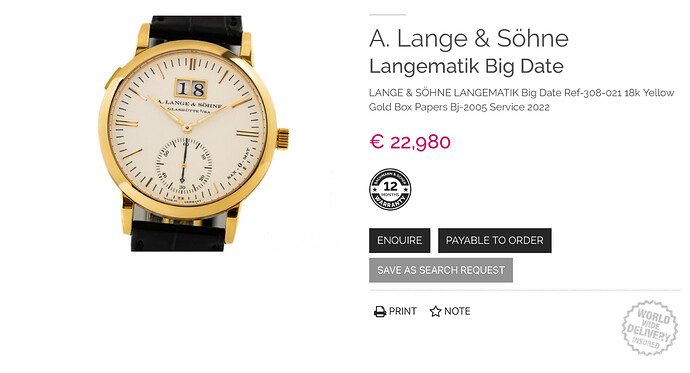Click the A. Lange & Söhne dial logo
The width and height of the screenshot is (690, 373).
(x=191, y=105)
